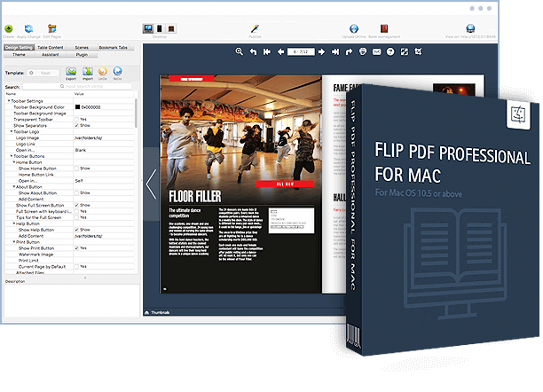Go to the next page arrow
The width and height of the screenshot is (543, 392).
click(x=321, y=52)
